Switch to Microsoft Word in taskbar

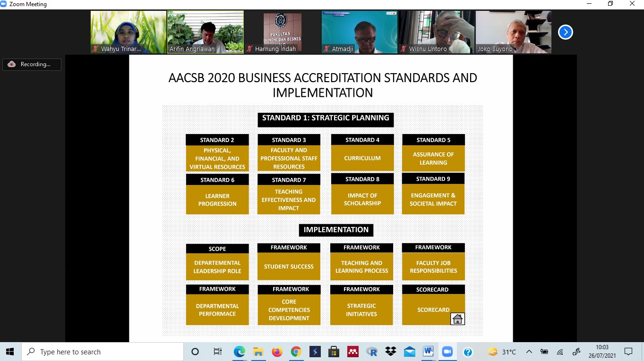[429, 352]
